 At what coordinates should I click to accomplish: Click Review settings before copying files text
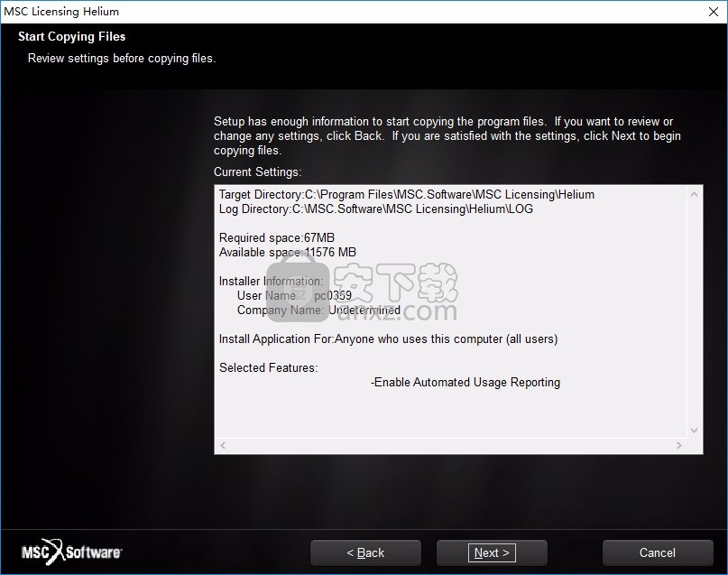tap(122, 59)
